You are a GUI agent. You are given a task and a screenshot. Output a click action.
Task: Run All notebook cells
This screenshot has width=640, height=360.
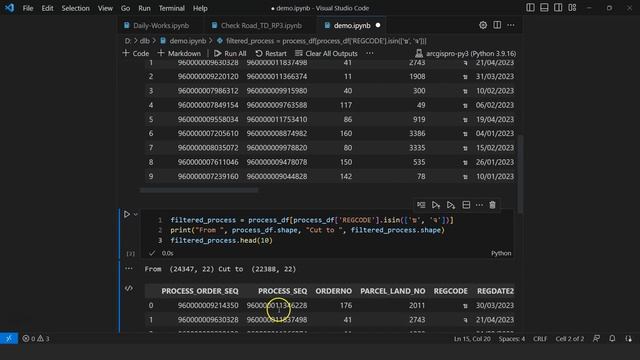[230, 53]
